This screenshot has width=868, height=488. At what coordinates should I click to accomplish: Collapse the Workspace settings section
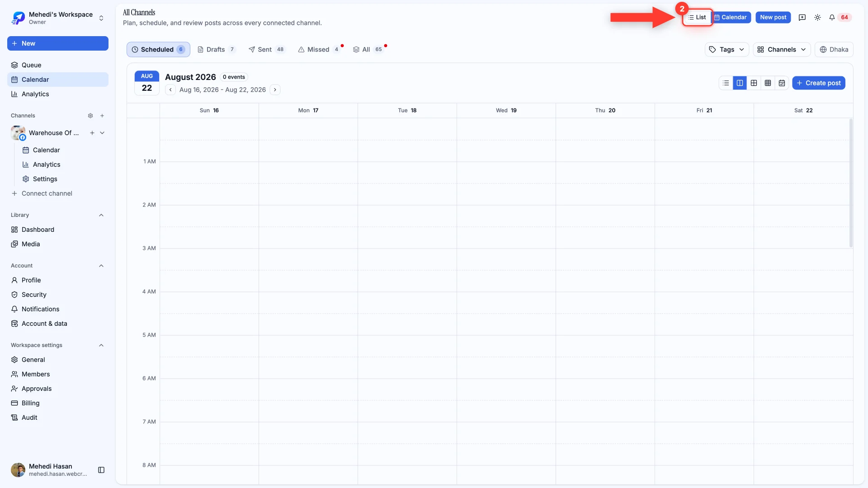(101, 345)
